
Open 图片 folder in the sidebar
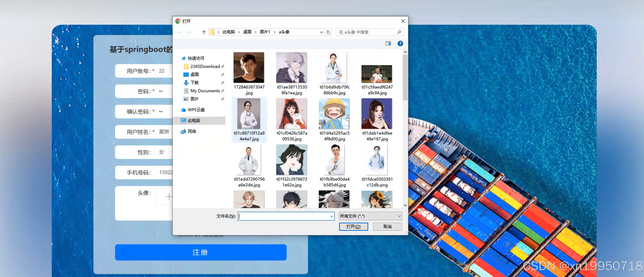click(195, 99)
